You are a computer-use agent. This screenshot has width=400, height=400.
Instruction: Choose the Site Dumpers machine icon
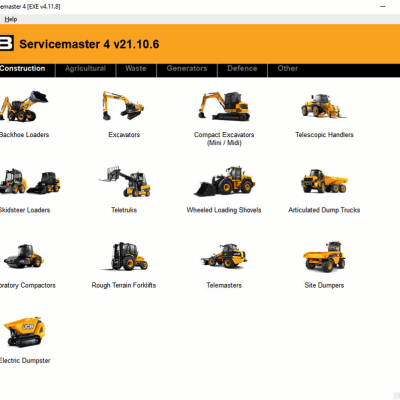[x=324, y=256]
